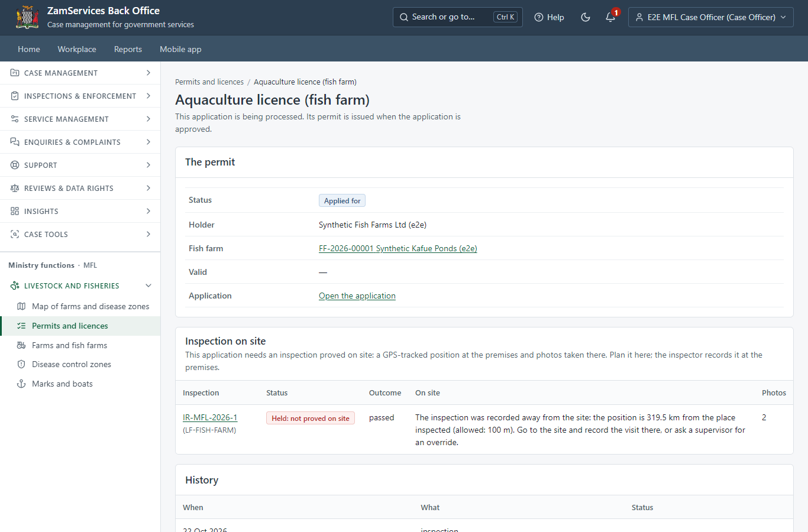Click the Livestock and Fisheries icon
The image size is (808, 532).
click(x=15, y=286)
